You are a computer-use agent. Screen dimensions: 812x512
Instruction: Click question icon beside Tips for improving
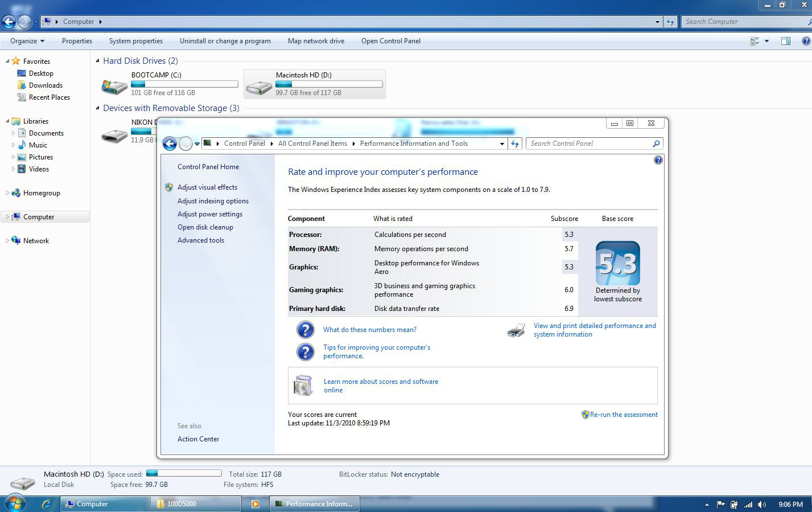click(306, 351)
